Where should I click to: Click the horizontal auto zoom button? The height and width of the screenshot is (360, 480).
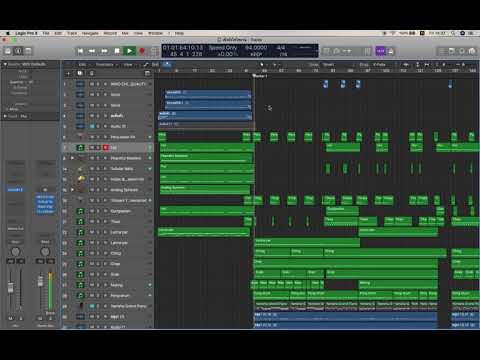[427, 64]
